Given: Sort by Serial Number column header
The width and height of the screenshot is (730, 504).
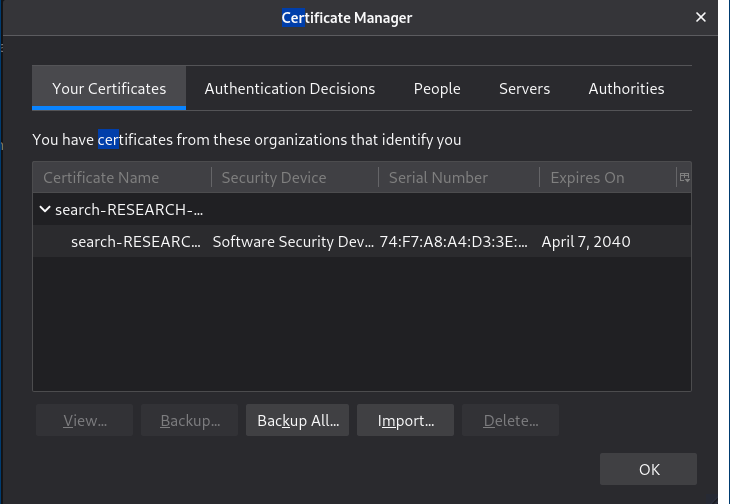Looking at the screenshot, I should (459, 177).
